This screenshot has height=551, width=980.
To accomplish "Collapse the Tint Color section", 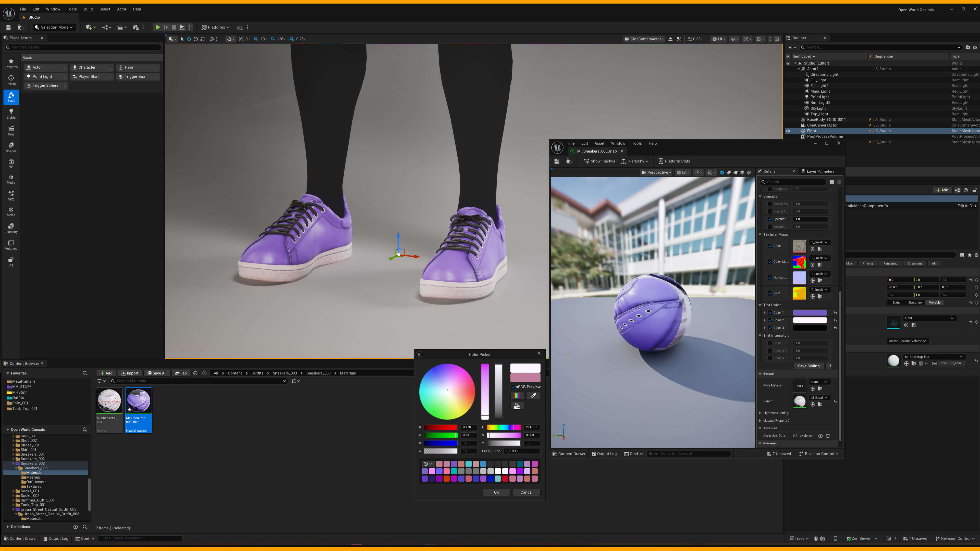I will 761,305.
